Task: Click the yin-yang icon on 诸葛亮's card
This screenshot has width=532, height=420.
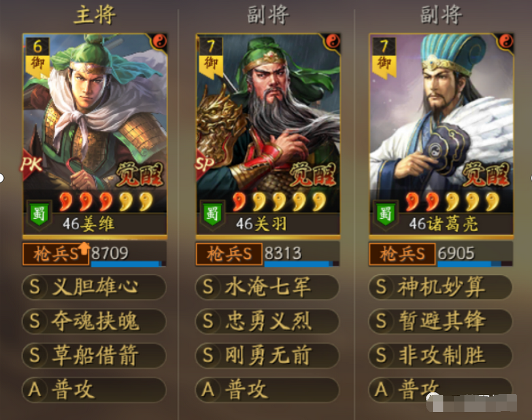Action: 506,41
